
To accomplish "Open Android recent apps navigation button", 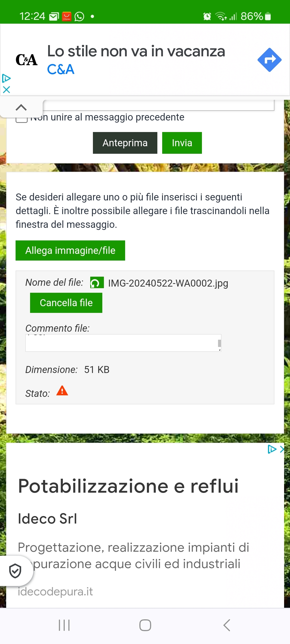I will point(64,625).
